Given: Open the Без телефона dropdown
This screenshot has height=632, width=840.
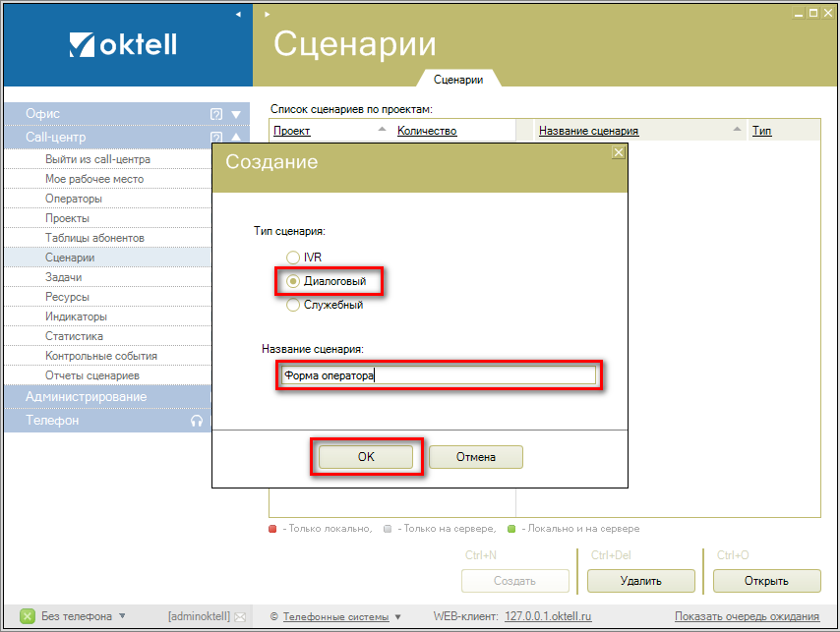Looking at the screenshot, I should 122,616.
